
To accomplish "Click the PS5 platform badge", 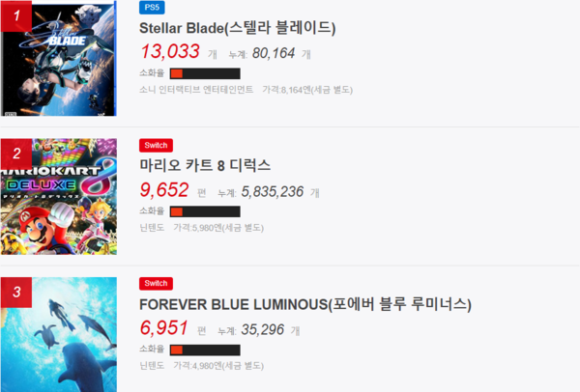I will pyautogui.click(x=152, y=8).
